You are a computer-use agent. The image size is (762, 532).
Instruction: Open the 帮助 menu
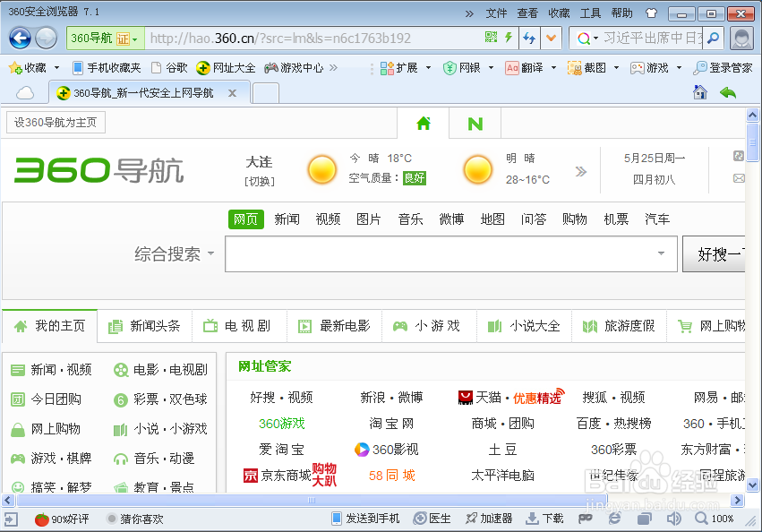pyautogui.click(x=622, y=13)
